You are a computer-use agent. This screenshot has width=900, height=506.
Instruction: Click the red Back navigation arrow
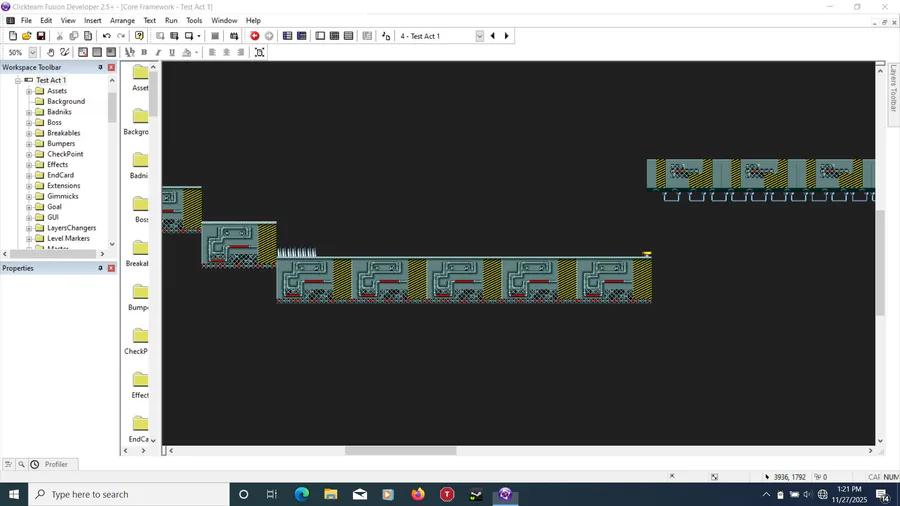pos(255,36)
